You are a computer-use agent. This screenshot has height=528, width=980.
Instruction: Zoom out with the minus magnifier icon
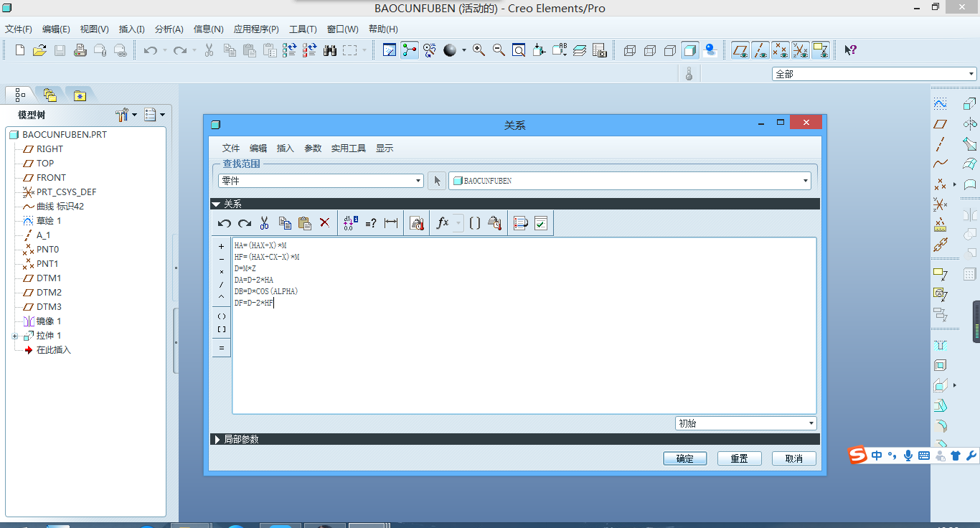point(499,50)
